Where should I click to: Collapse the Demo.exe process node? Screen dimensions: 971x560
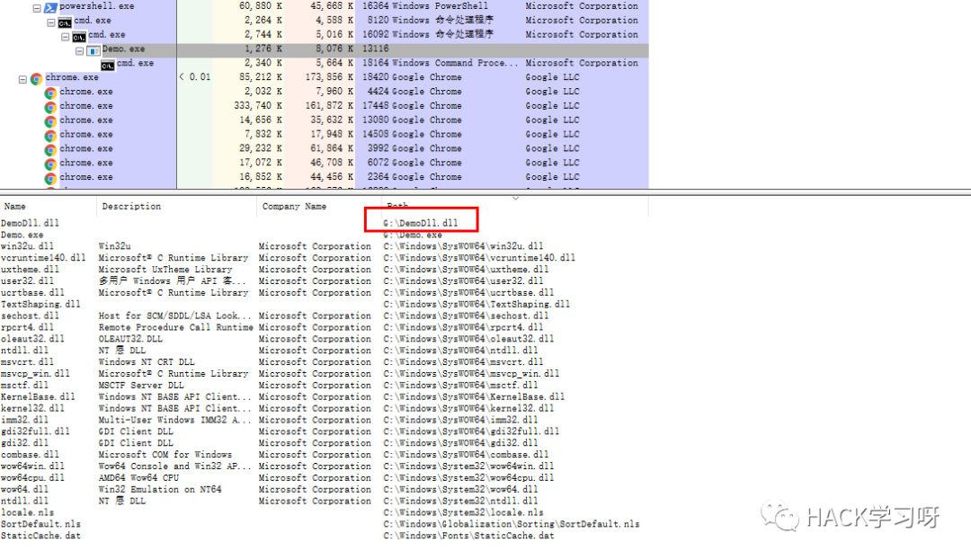click(x=79, y=51)
